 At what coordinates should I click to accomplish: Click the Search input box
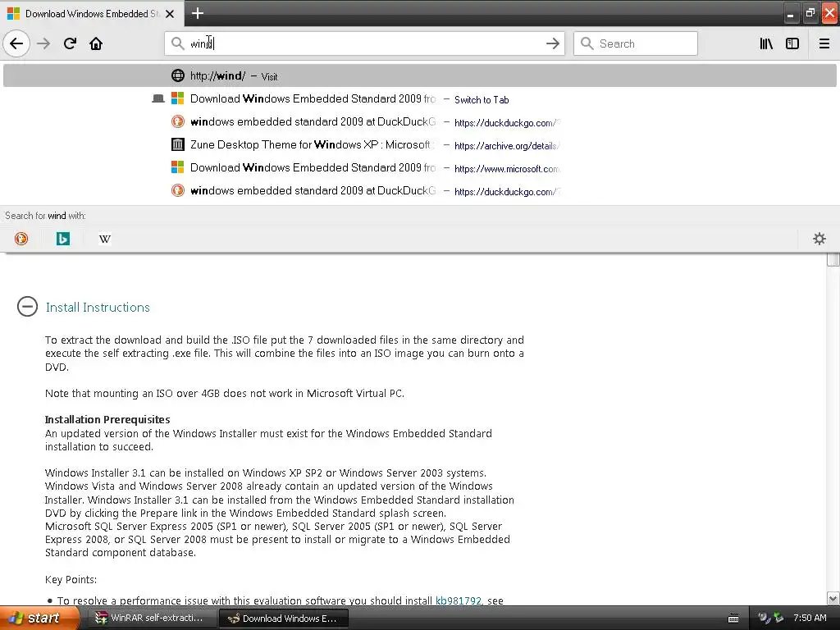pyautogui.click(x=636, y=43)
